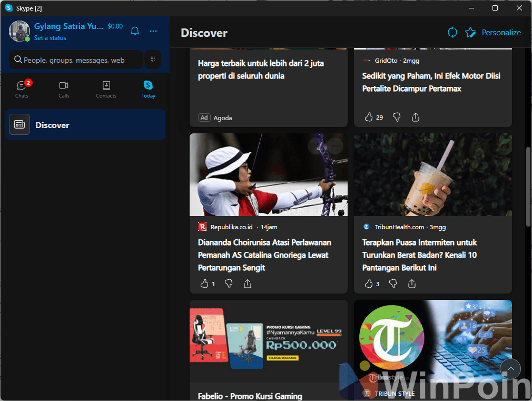Screen dimensions: 532x401
Task: Like the TribunHealth intermittent fasting article
Action: click(x=369, y=284)
